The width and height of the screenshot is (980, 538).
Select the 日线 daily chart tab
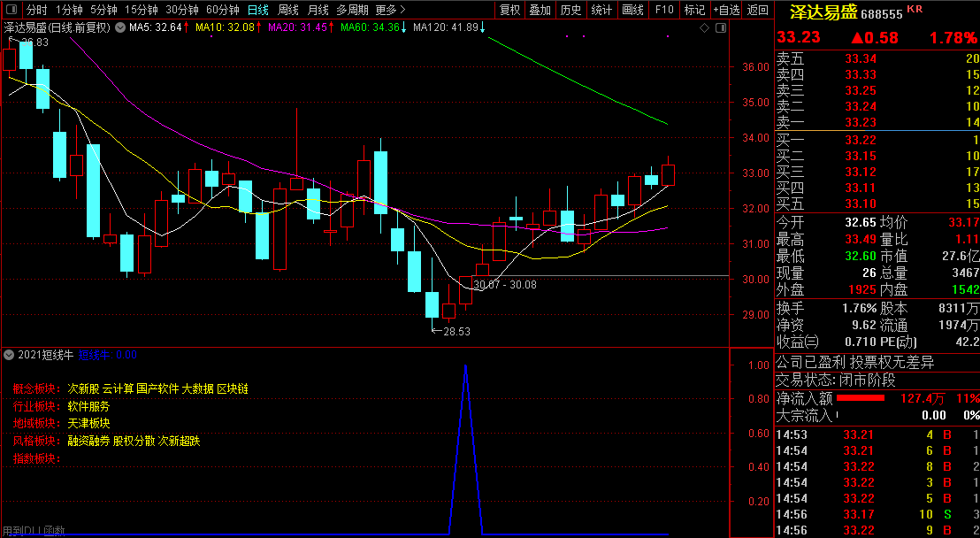pos(257,10)
